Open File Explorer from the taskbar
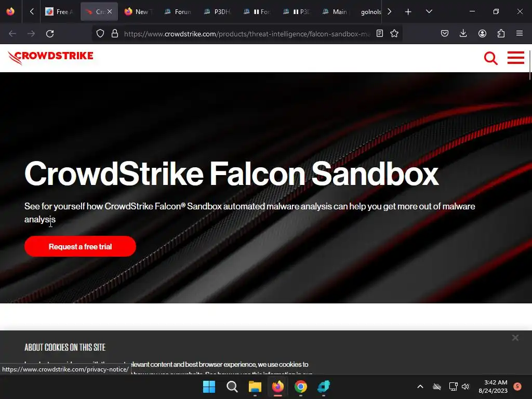This screenshot has width=532, height=399. [x=255, y=387]
